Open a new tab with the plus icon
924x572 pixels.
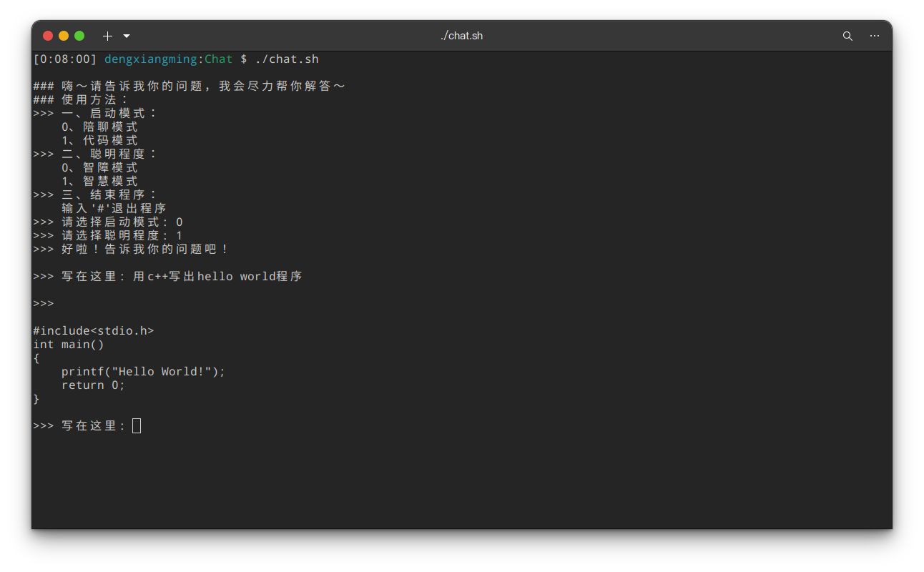coord(108,36)
